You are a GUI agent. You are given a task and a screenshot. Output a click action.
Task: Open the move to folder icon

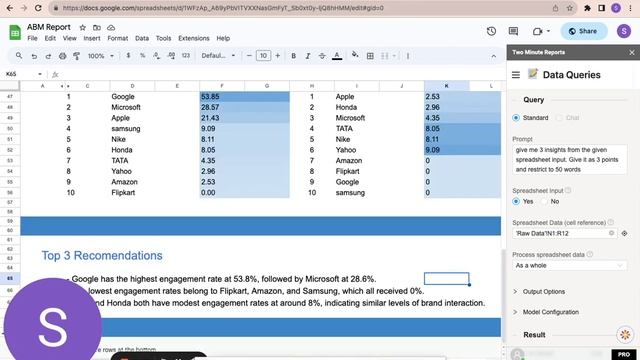97,27
